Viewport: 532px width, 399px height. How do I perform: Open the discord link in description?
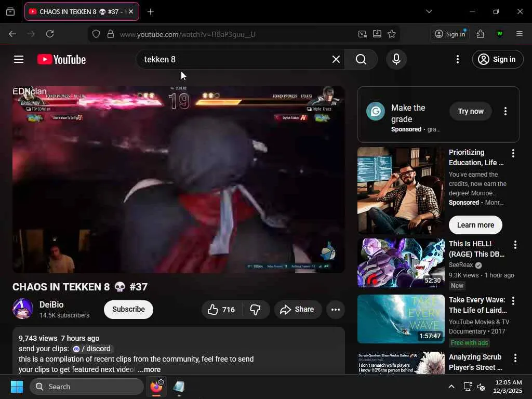(94, 349)
